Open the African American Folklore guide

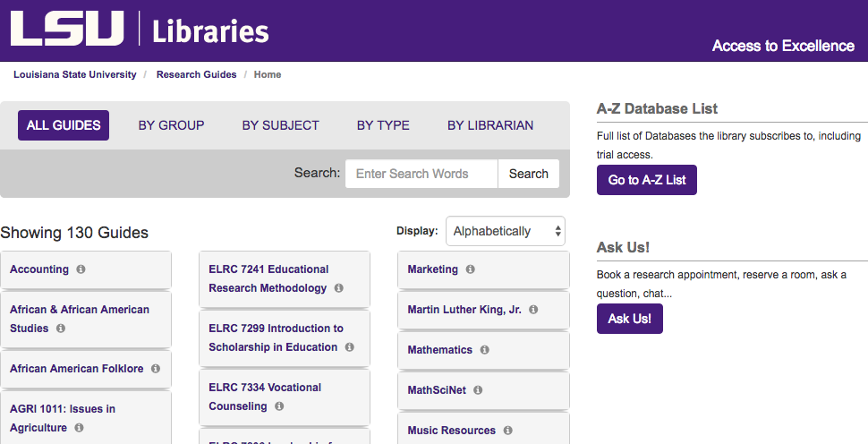pyautogui.click(x=76, y=369)
